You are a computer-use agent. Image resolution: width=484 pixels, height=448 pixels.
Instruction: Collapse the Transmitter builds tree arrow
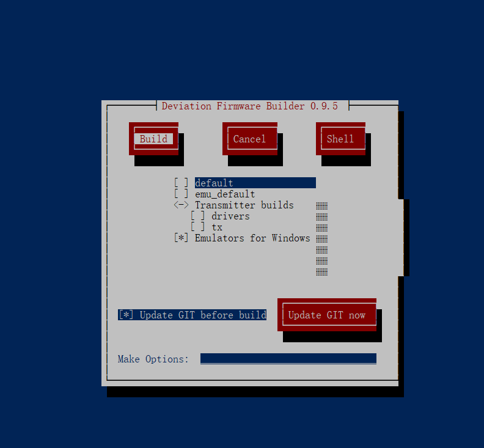point(181,205)
